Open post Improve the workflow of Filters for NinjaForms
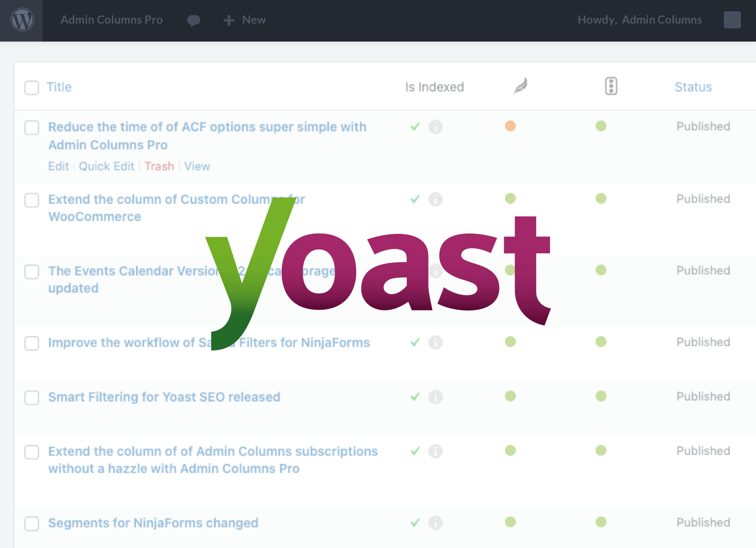756x548 pixels. pos(209,342)
